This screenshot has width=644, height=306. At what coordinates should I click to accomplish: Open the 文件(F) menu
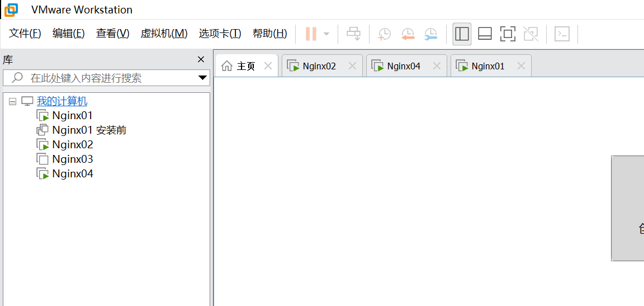click(x=25, y=33)
